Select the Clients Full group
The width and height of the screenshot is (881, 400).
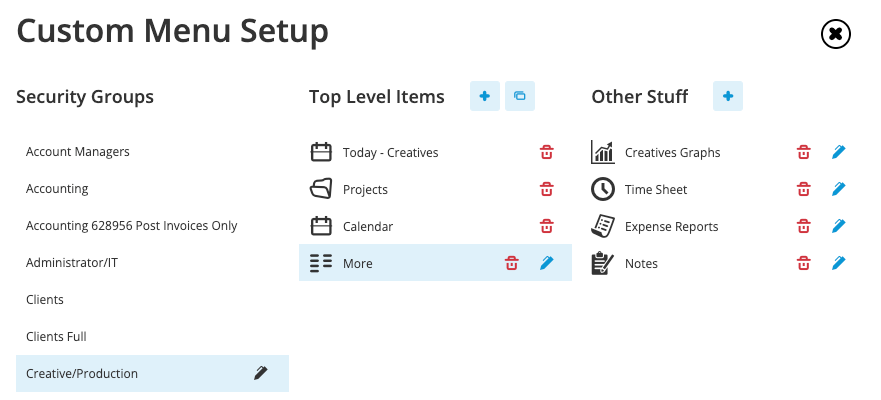click(152, 337)
